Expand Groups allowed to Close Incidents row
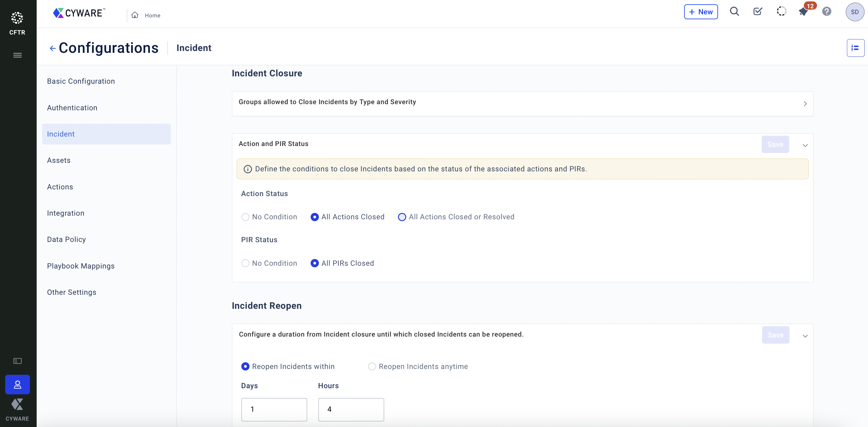Image resolution: width=868 pixels, height=427 pixels. (x=805, y=104)
